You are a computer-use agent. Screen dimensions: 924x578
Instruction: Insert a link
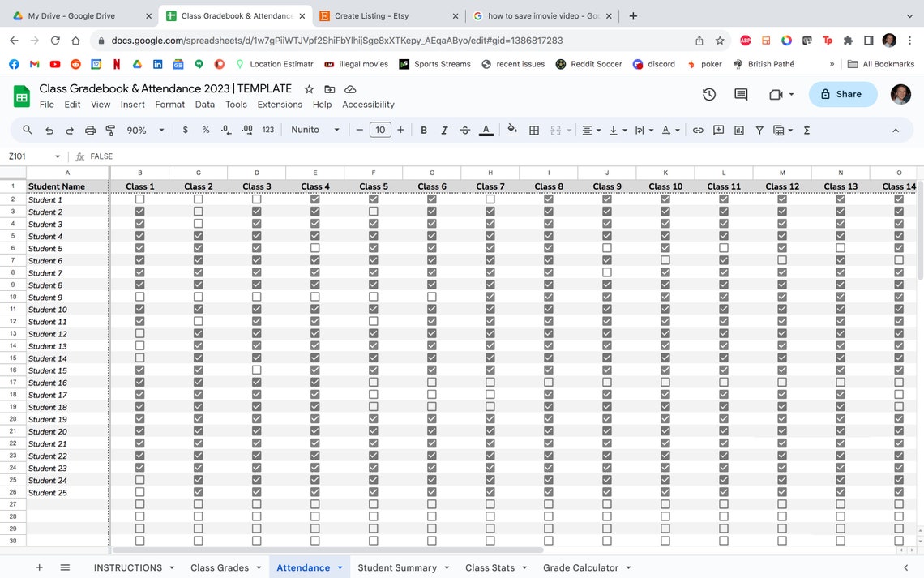coord(698,130)
